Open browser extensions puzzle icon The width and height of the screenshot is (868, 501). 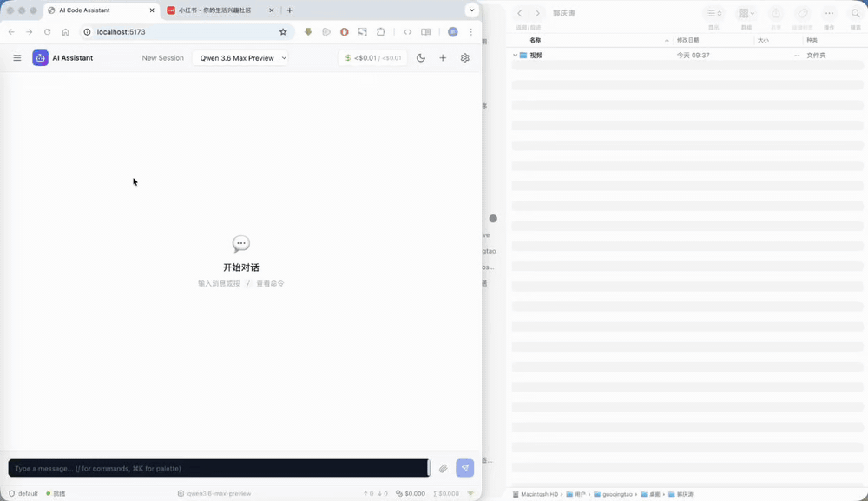point(381,32)
